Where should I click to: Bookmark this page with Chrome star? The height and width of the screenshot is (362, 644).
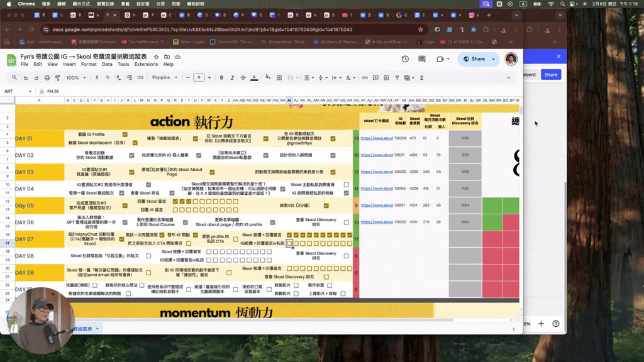(x=421, y=30)
